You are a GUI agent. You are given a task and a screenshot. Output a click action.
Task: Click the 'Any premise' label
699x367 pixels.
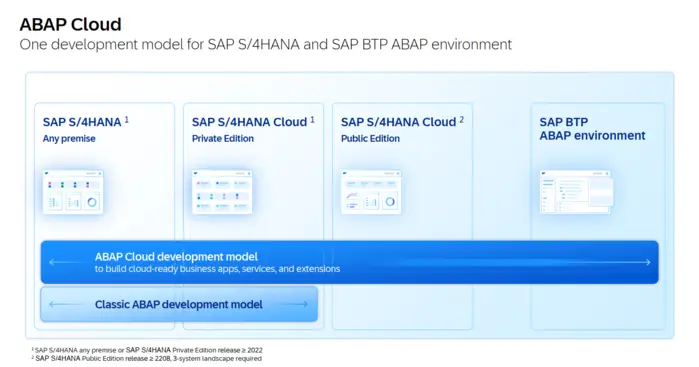tap(69, 139)
